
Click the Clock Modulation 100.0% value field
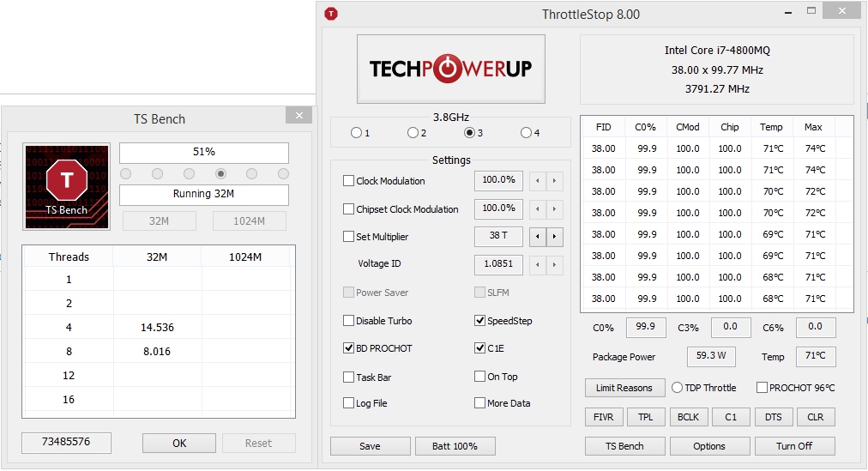[x=498, y=180]
